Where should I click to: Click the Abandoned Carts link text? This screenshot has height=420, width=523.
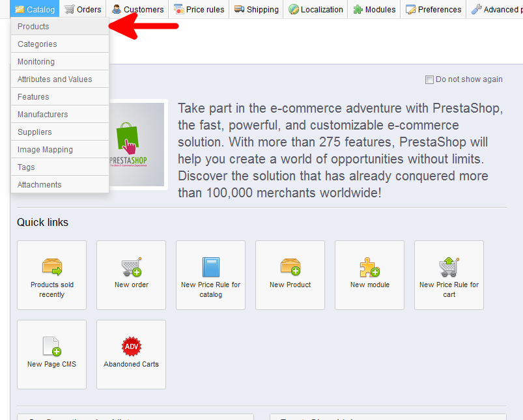tap(131, 364)
